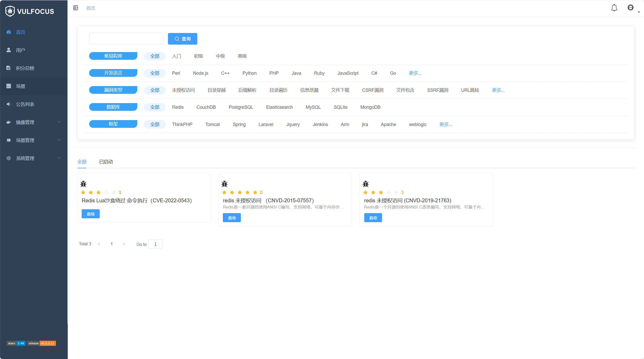Switch to the 已启动 tab

point(106,162)
